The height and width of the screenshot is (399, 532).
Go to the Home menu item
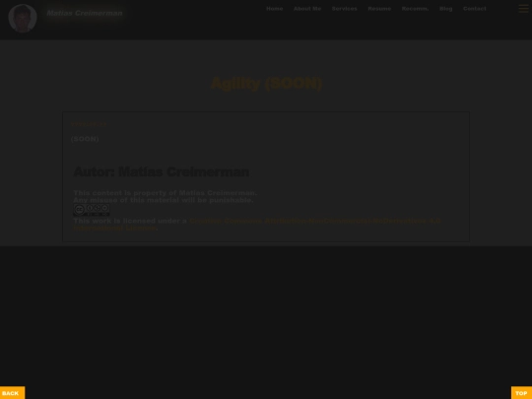tap(274, 9)
